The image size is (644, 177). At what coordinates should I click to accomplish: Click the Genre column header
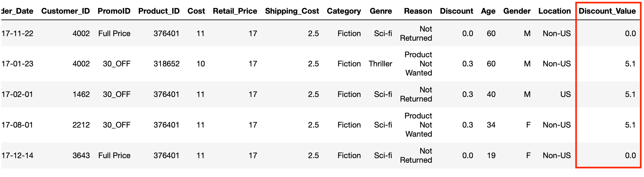(x=381, y=11)
